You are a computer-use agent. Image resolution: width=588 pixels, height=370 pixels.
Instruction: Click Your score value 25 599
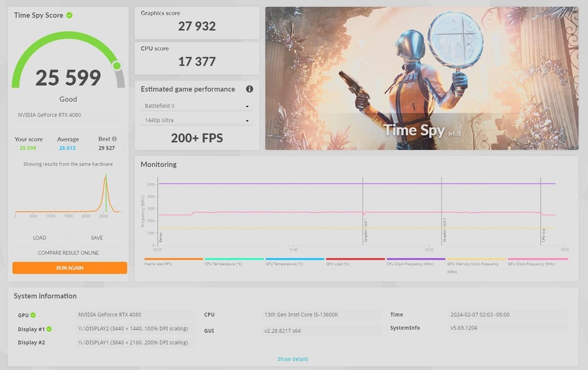coord(28,148)
